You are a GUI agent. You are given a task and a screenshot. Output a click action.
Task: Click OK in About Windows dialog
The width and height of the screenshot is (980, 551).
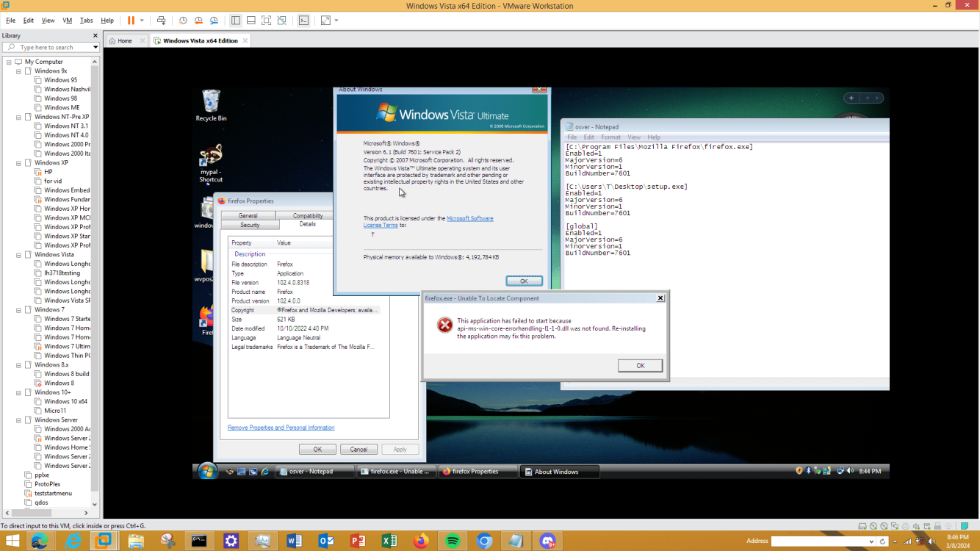[x=524, y=281]
